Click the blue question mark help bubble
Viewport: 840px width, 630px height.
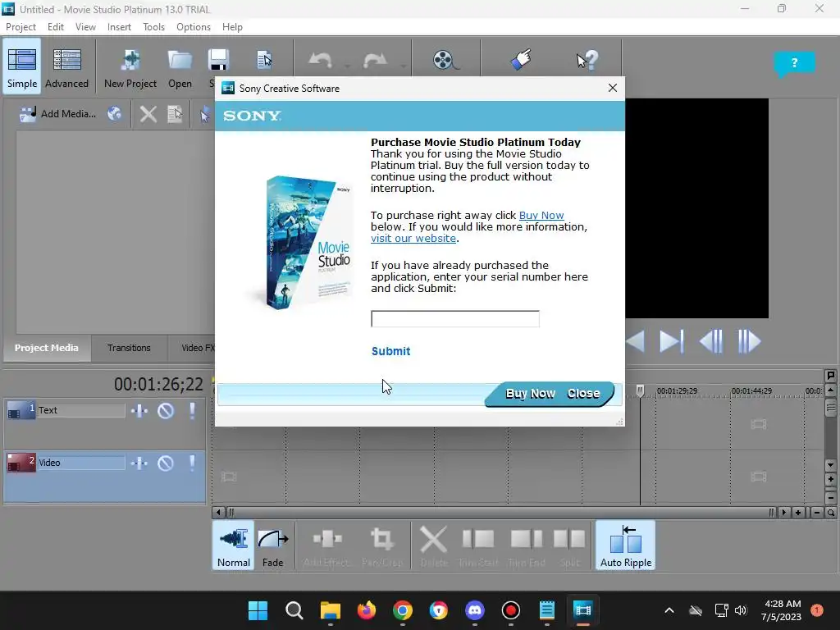tap(794, 64)
